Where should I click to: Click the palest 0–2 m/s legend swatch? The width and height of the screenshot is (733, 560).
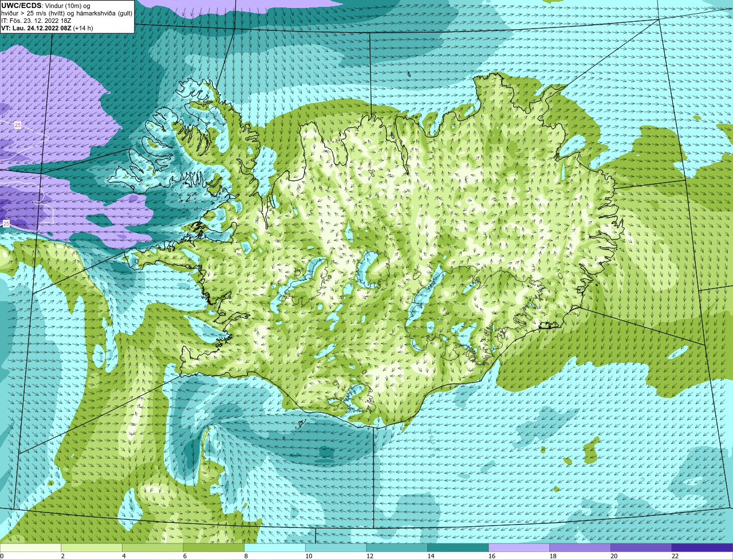point(30,547)
